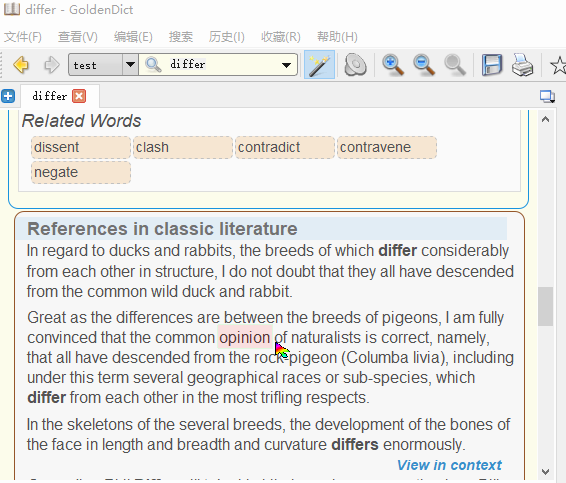
Task: Reset zoom with the plain magnifier
Action: 455,65
